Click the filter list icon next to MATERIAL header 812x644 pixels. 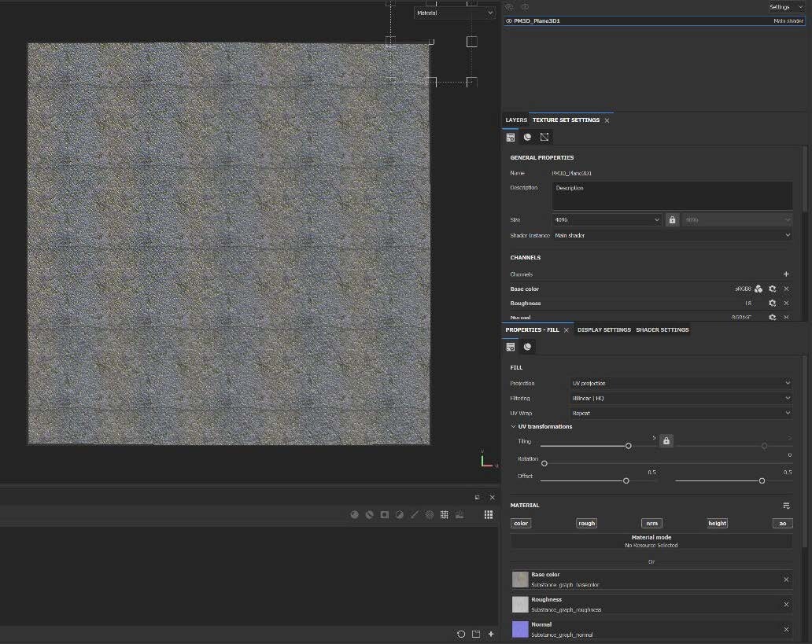(786, 506)
